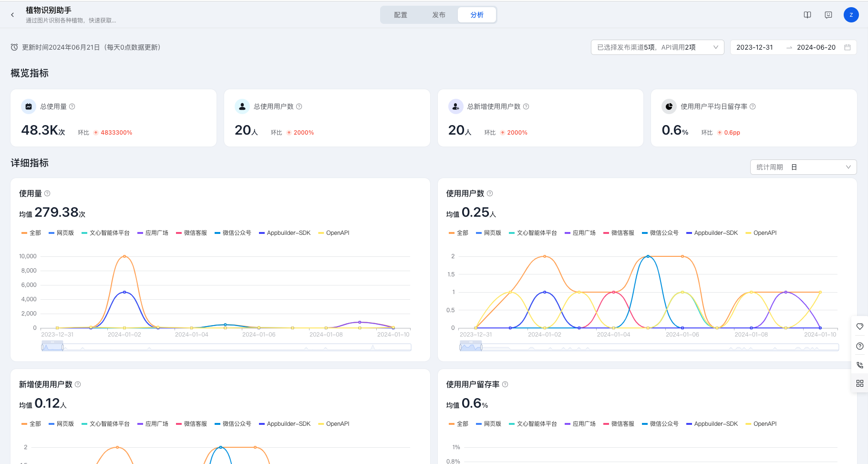
Task: Click the 概览指标 section heading
Action: pyautogui.click(x=30, y=73)
